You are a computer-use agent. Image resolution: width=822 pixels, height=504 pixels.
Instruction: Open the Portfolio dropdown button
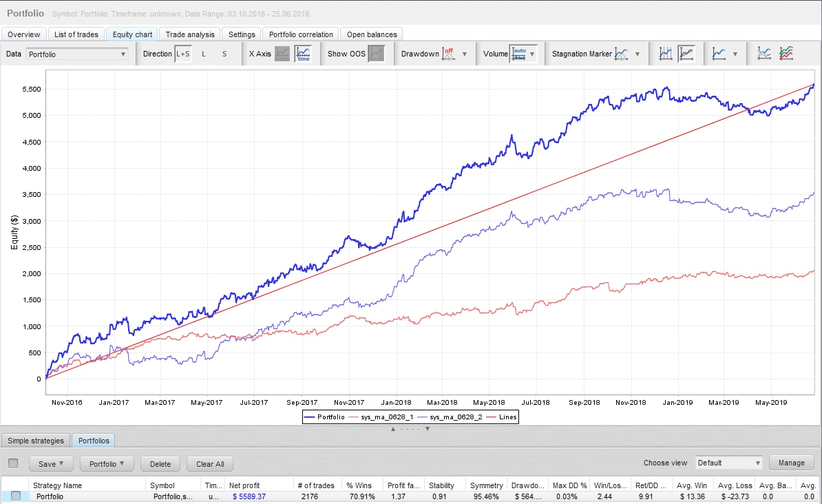(x=107, y=463)
